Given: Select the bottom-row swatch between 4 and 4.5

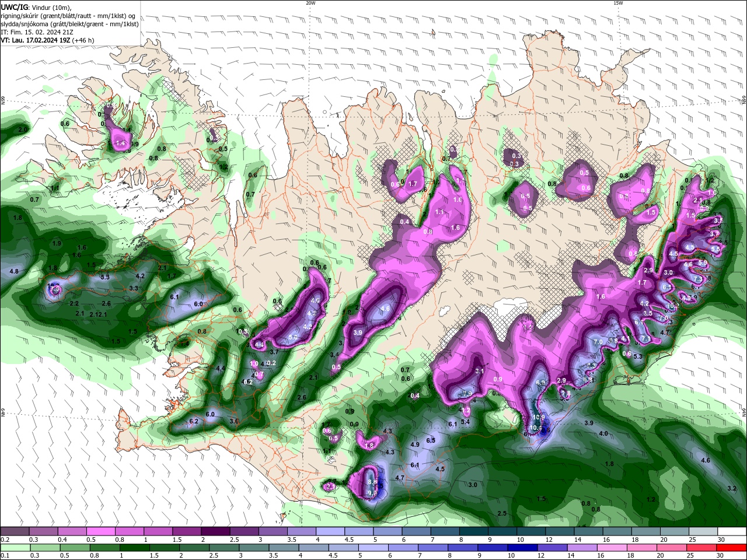Looking at the screenshot, I should (313, 547).
